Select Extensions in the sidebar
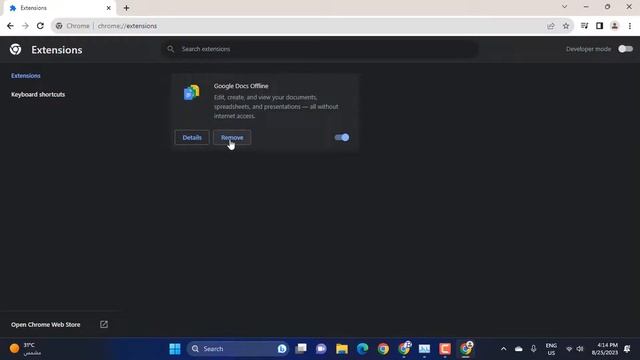The height and width of the screenshot is (360, 640). [26, 76]
